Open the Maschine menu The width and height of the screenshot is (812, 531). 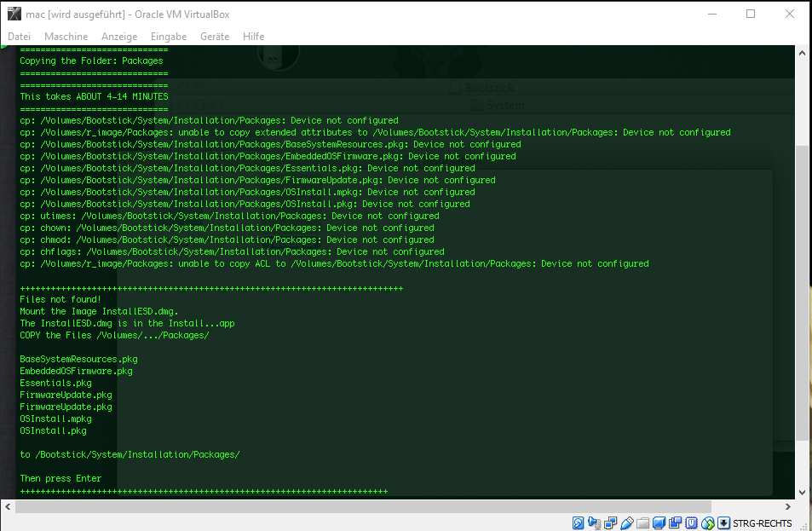point(66,37)
